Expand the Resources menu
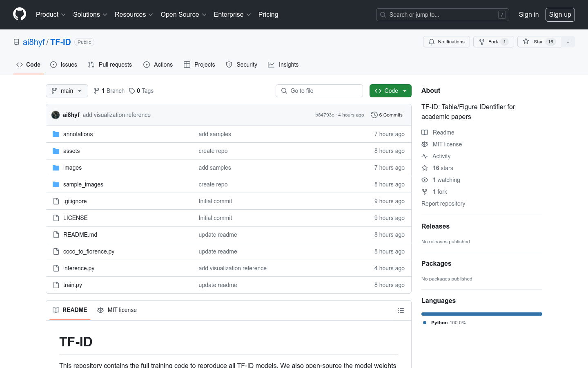Screen dimensions: 588x368 click(134, 15)
